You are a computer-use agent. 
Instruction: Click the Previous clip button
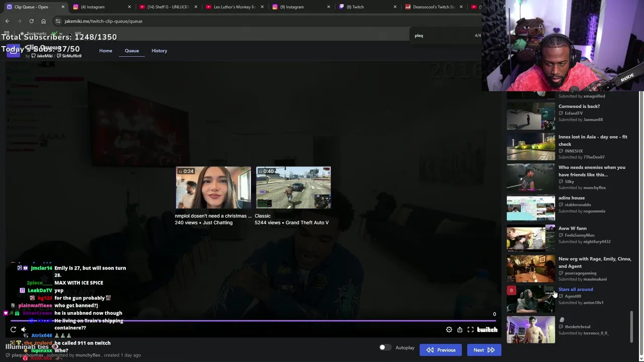pos(441,350)
